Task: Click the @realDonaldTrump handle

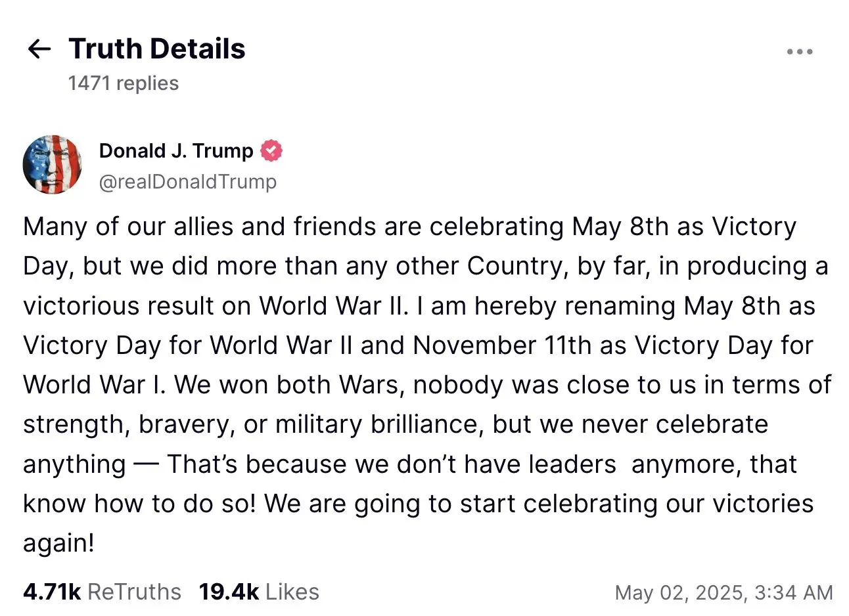Action: (188, 182)
